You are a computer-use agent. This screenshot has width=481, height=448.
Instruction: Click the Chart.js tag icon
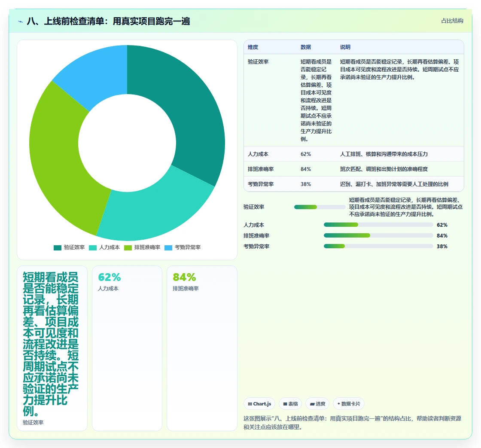click(250, 404)
